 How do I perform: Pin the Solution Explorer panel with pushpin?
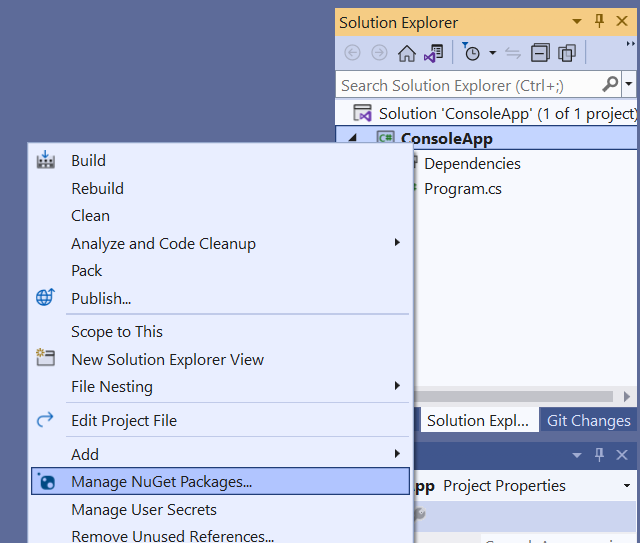[599, 21]
